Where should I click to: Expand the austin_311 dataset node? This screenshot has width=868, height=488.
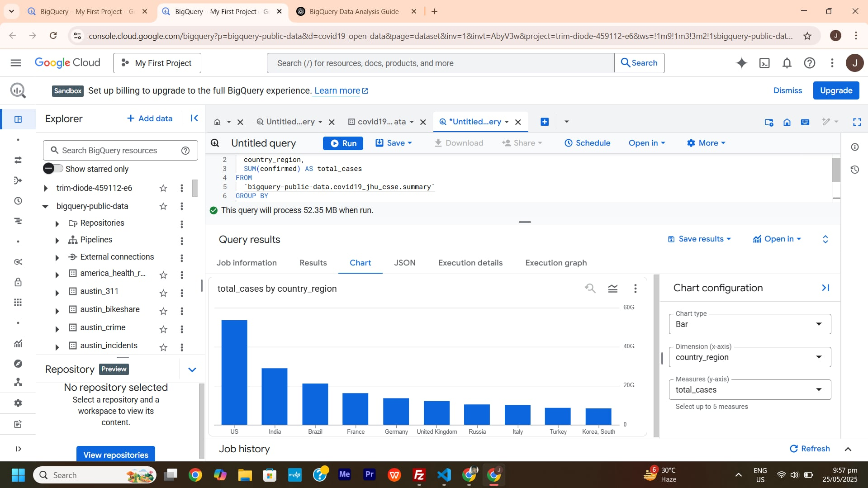[x=57, y=293]
